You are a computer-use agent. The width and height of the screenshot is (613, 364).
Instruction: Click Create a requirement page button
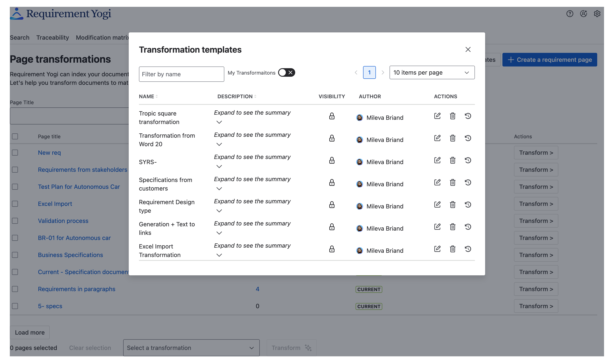pyautogui.click(x=549, y=60)
